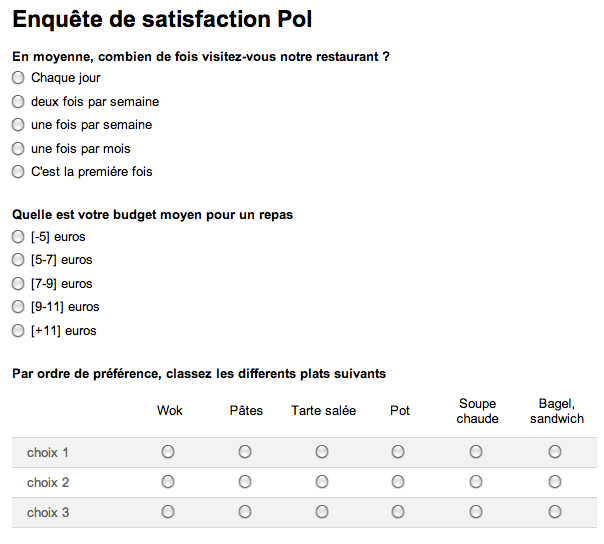The width and height of the screenshot is (604, 544).
Task: Select 'C'est la première fois' radio button
Action: tap(18, 172)
